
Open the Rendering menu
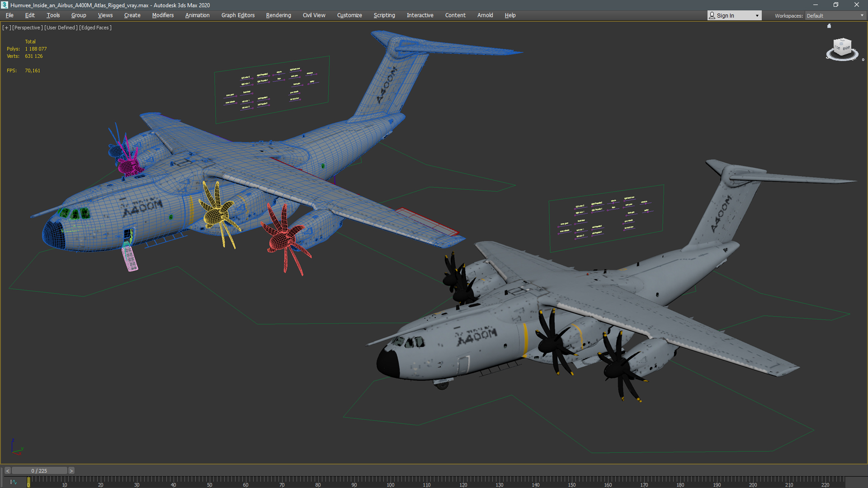click(278, 15)
